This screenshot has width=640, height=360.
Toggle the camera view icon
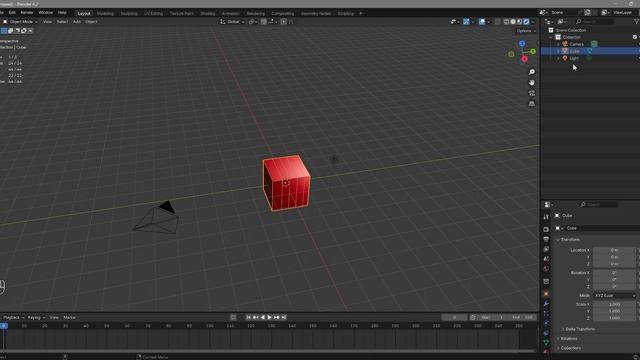click(x=532, y=93)
